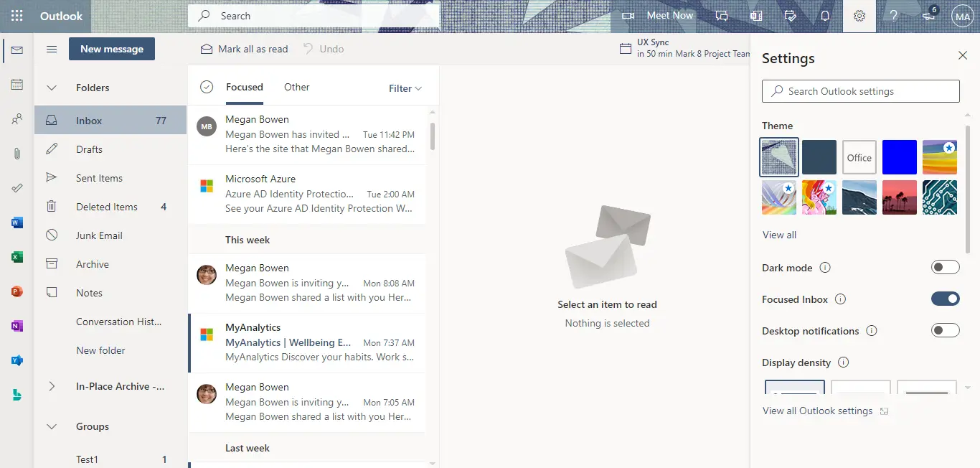
Task: Open the Test1 group
Action: click(110, 459)
